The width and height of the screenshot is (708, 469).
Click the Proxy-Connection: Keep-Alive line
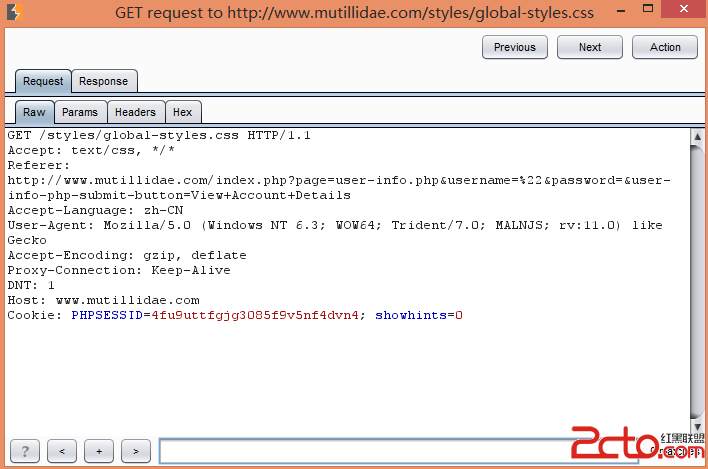pyautogui.click(x=119, y=270)
